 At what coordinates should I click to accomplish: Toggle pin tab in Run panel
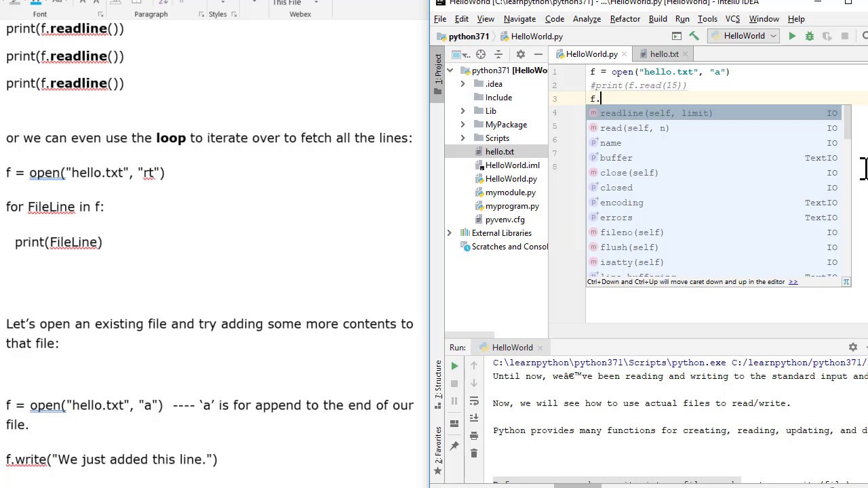coord(454,446)
